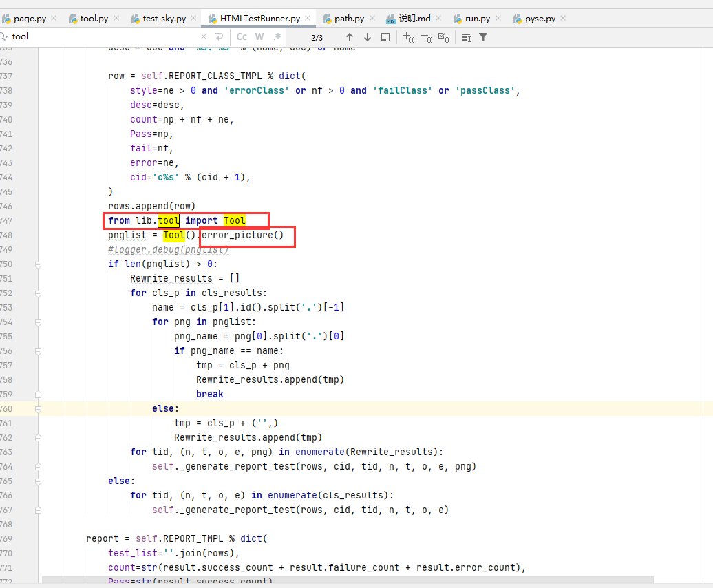Click 'REPORT_CLASS_TMPL' on the row line
The image size is (713, 588).
[215, 76]
